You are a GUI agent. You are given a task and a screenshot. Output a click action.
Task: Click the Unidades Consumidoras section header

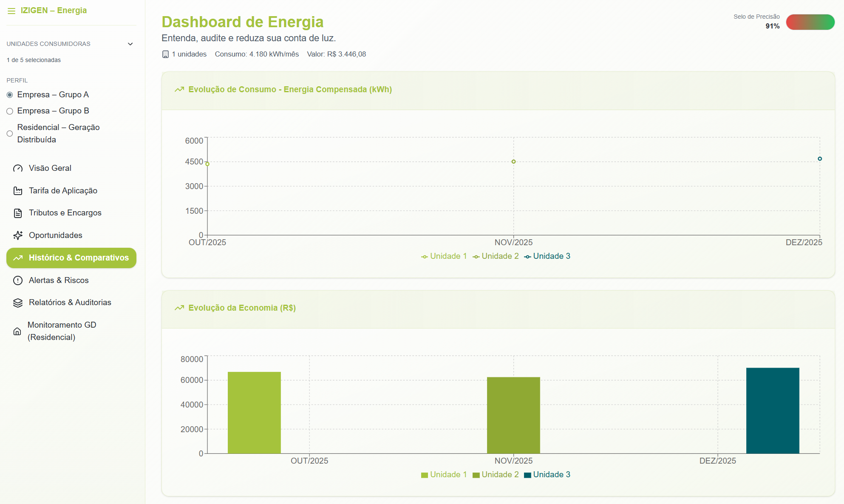48,44
